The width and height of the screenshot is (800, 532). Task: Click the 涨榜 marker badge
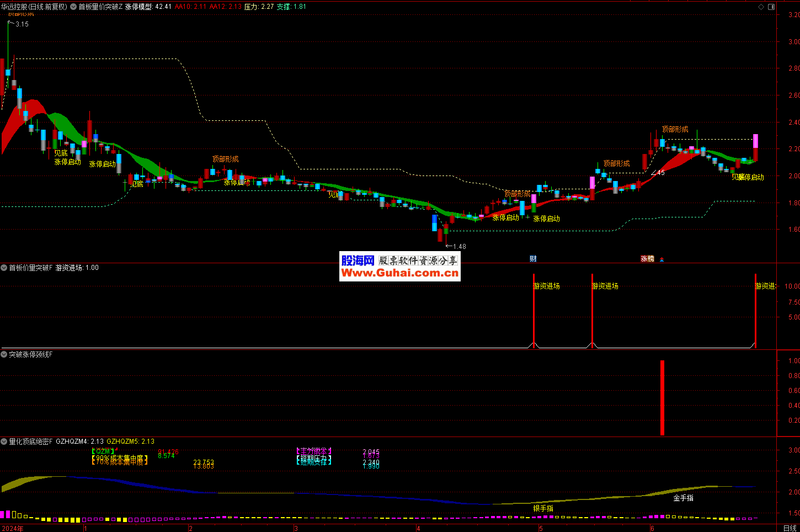click(647, 259)
